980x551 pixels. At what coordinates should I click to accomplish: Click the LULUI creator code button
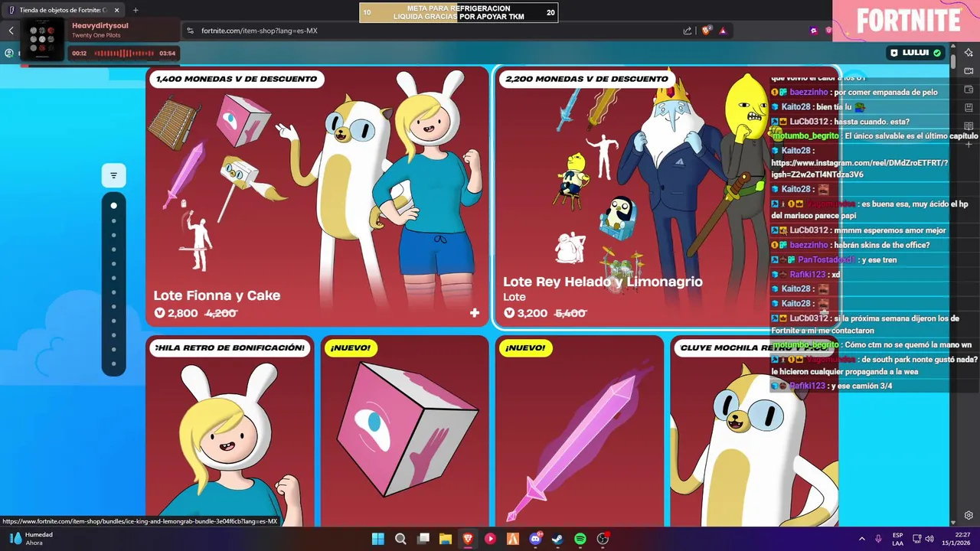pyautogui.click(x=916, y=53)
